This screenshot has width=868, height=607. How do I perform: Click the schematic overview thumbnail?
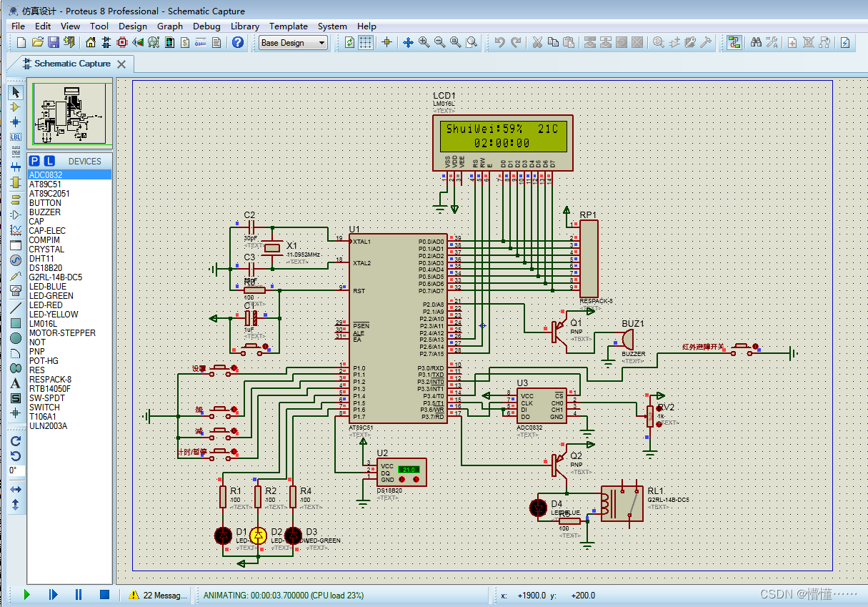tap(70, 114)
